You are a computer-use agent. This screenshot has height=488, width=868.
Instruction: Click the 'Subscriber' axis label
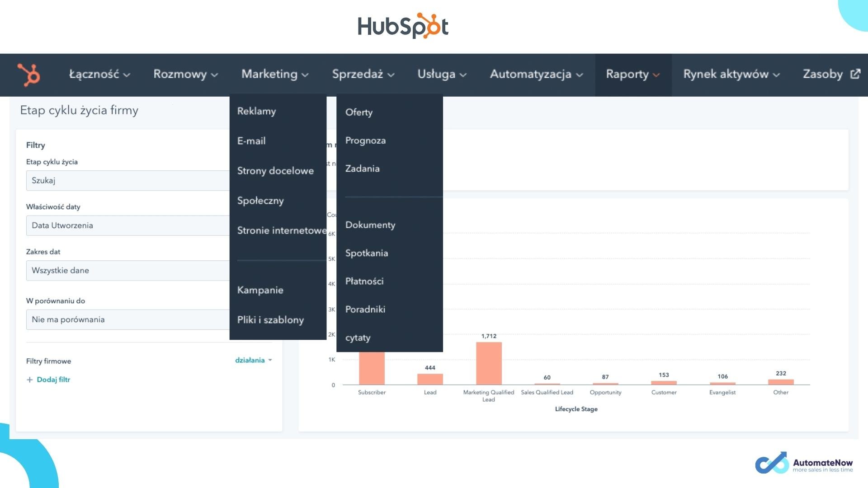[372, 393]
